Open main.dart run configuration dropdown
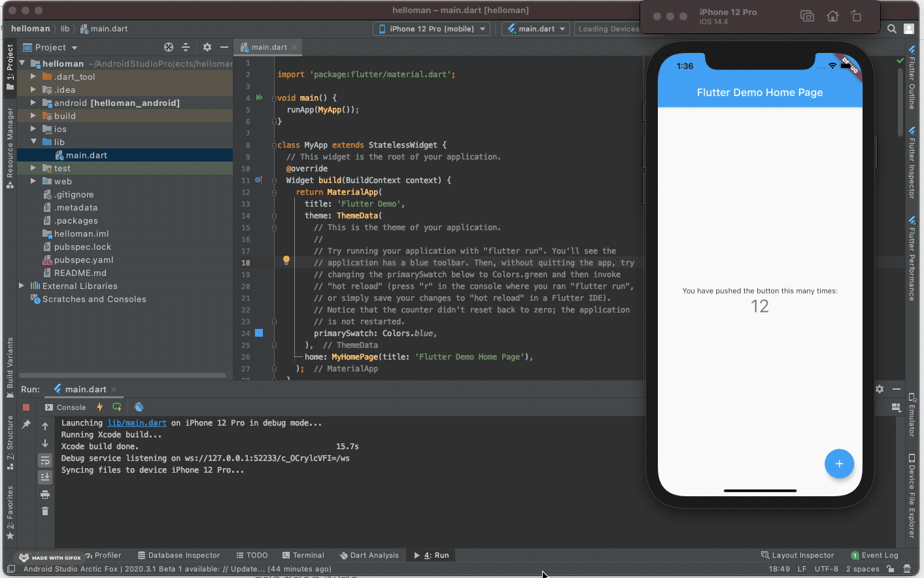This screenshot has width=924, height=578. click(536, 29)
